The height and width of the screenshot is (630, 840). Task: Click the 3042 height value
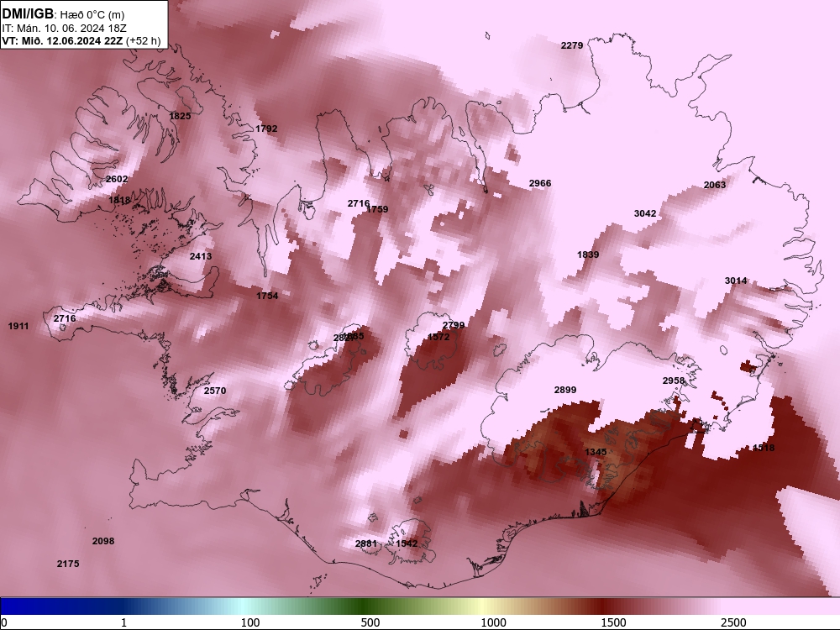click(x=645, y=213)
